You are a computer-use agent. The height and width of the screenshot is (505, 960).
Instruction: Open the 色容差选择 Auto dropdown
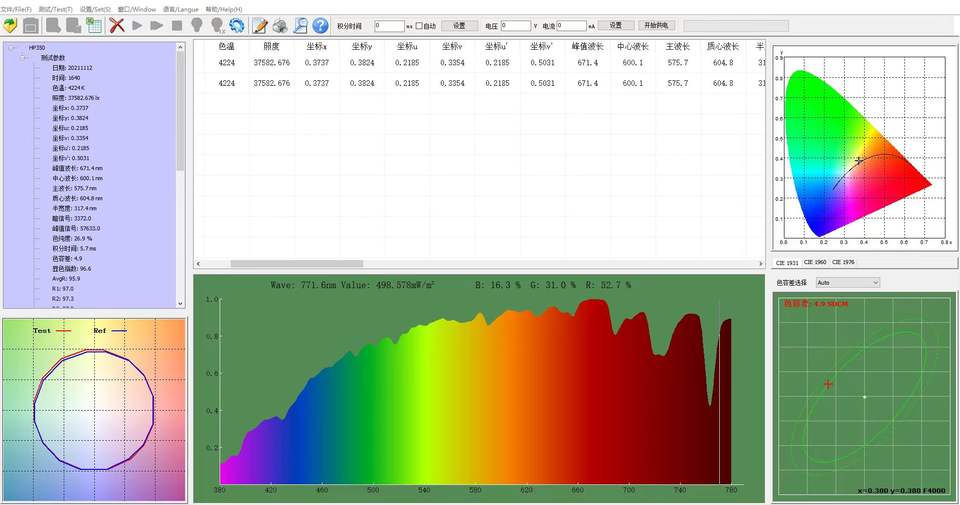pyautogui.click(x=847, y=282)
